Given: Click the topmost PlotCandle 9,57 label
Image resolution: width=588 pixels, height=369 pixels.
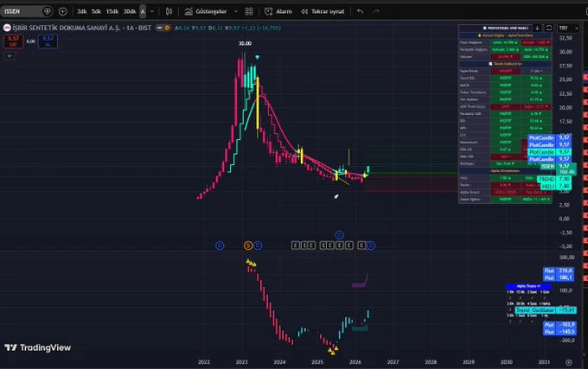Looking at the screenshot, I should [x=550, y=137].
